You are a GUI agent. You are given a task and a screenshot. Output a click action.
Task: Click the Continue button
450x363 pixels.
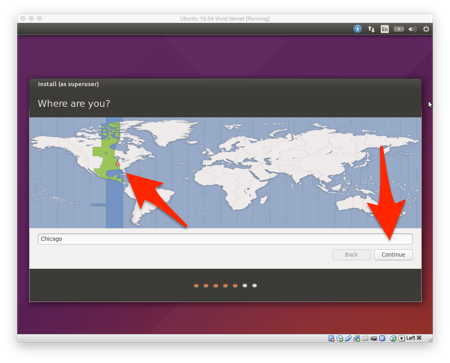(393, 255)
